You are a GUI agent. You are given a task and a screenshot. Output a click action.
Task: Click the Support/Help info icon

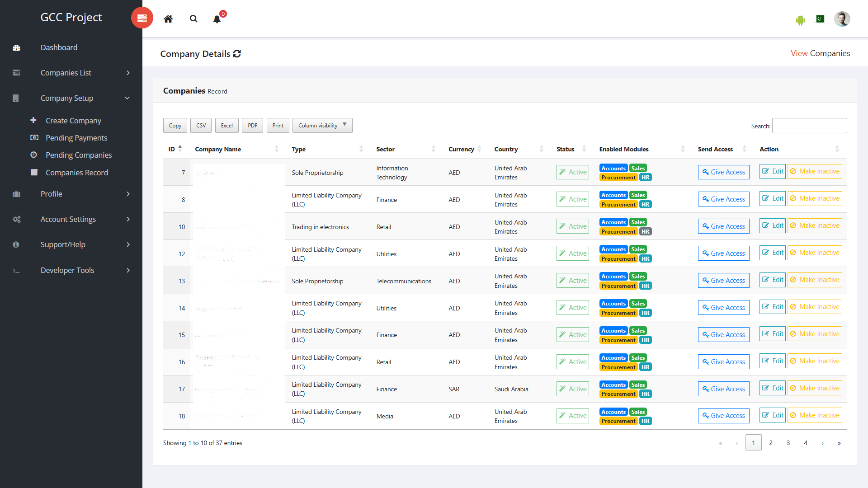click(x=16, y=244)
